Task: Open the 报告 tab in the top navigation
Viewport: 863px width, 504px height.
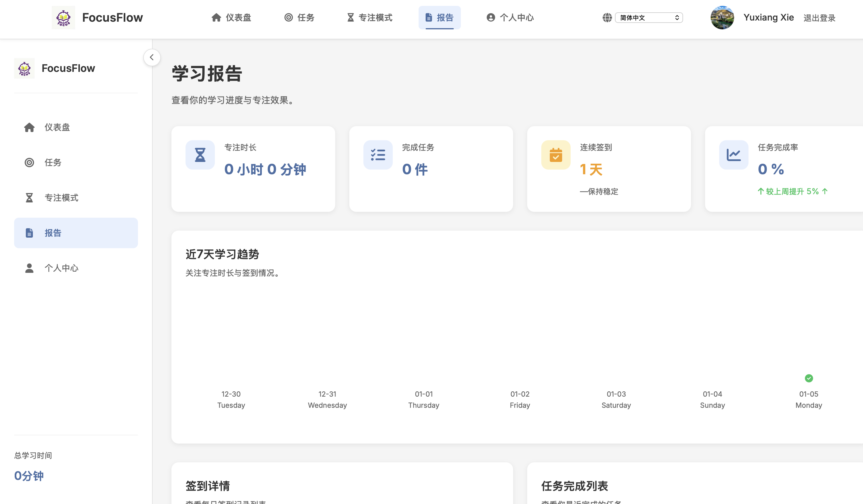Action: coord(439,17)
